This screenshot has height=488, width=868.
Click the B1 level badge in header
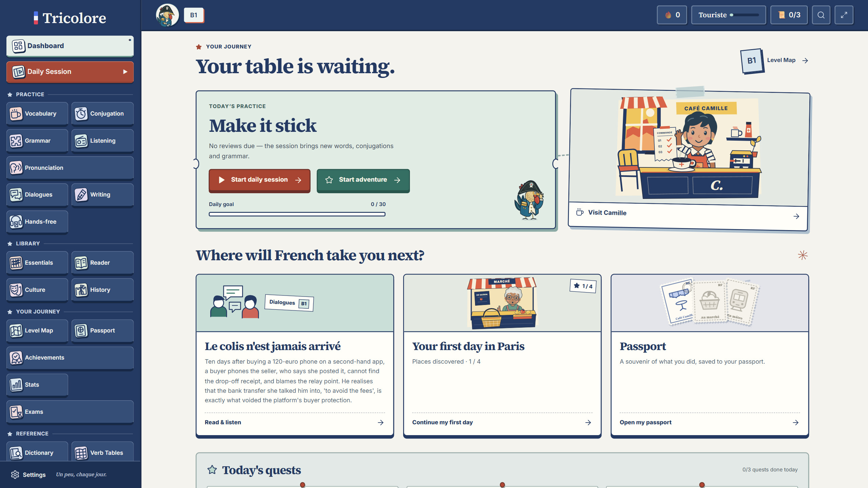pyautogui.click(x=194, y=15)
